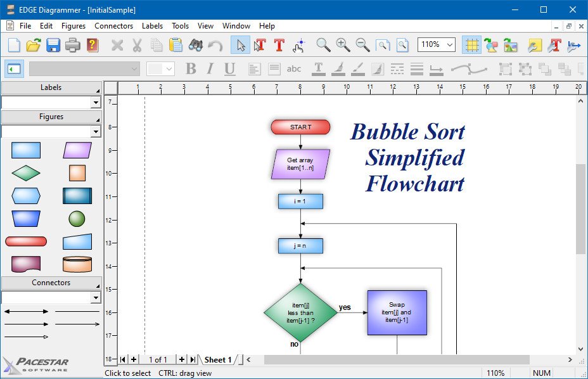Select the red T text tool
The width and height of the screenshot is (588, 379).
[279, 45]
